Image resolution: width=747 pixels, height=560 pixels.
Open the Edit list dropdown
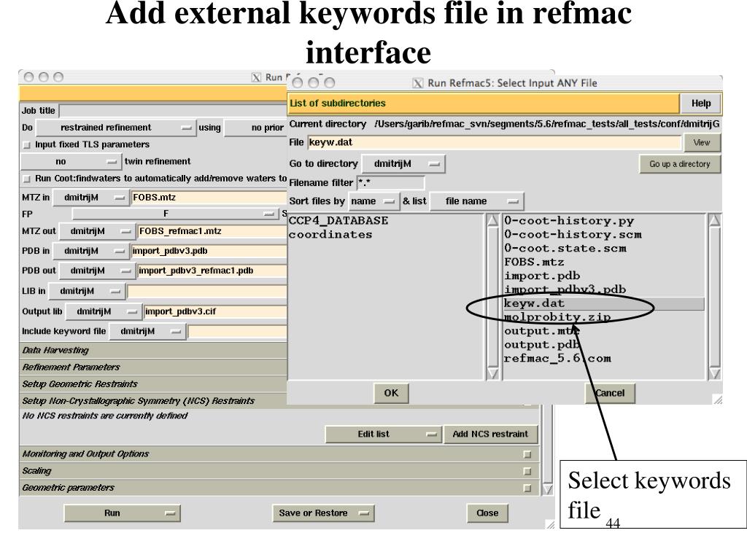tap(383, 435)
